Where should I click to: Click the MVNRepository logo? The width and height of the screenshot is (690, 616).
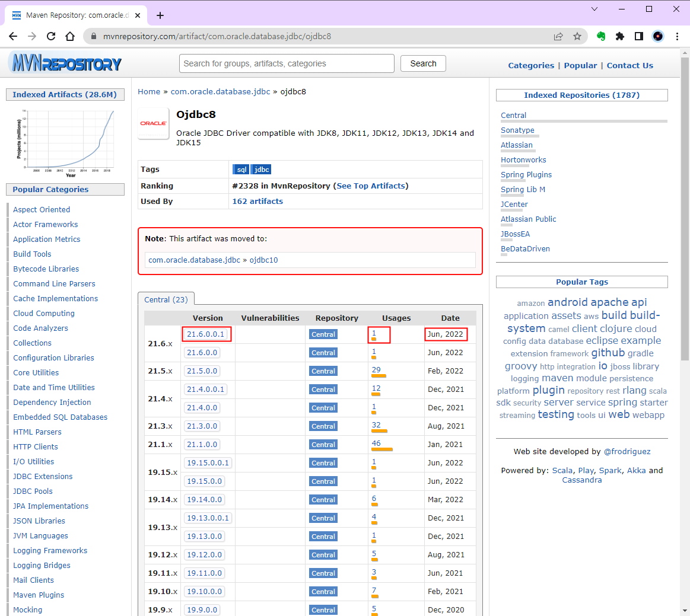pyautogui.click(x=66, y=64)
